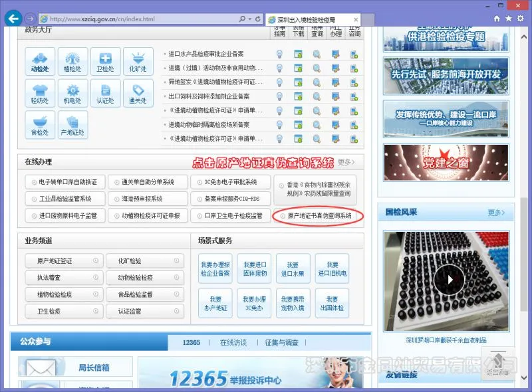This screenshot has height=392, width=532.
Task: Click the scrollbar up arrow
Action: coord(524,37)
